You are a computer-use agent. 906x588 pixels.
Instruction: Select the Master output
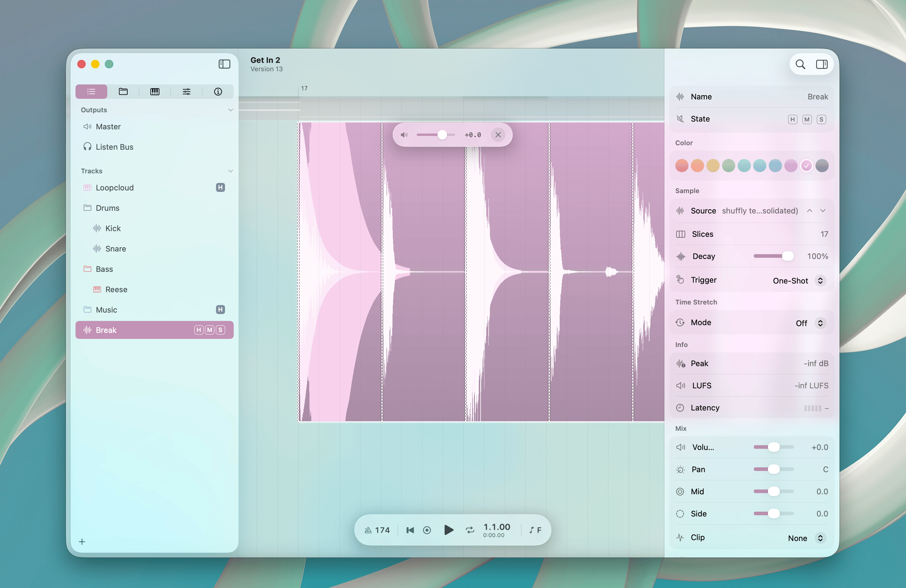[x=155, y=127]
